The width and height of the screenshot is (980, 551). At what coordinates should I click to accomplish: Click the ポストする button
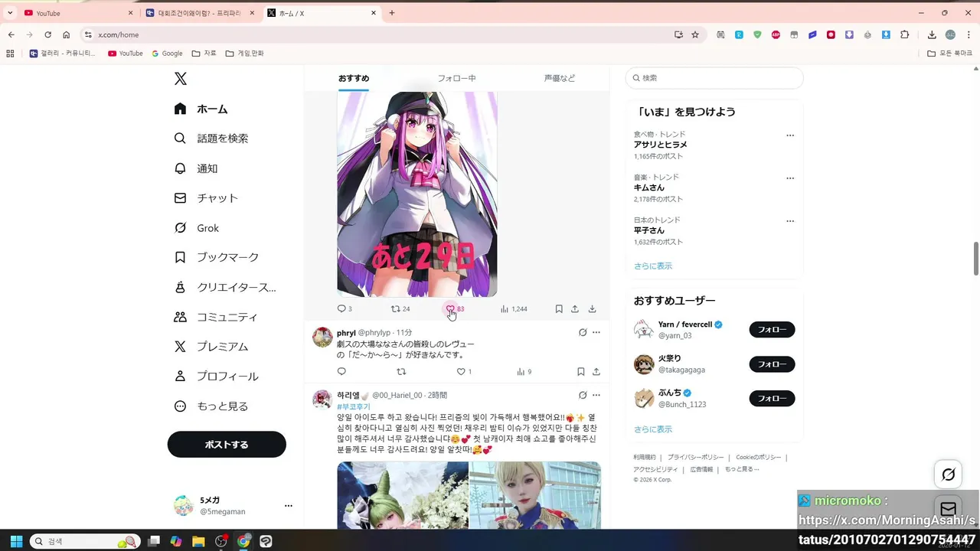(x=227, y=445)
